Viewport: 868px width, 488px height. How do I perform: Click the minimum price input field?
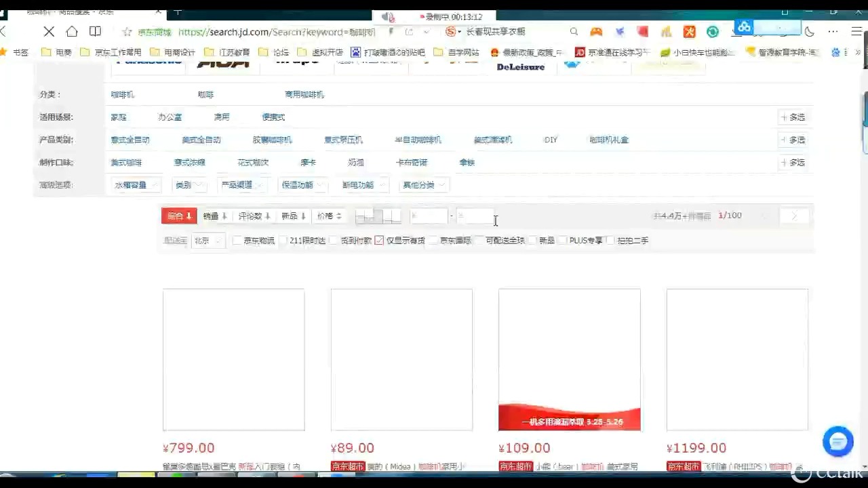(429, 216)
